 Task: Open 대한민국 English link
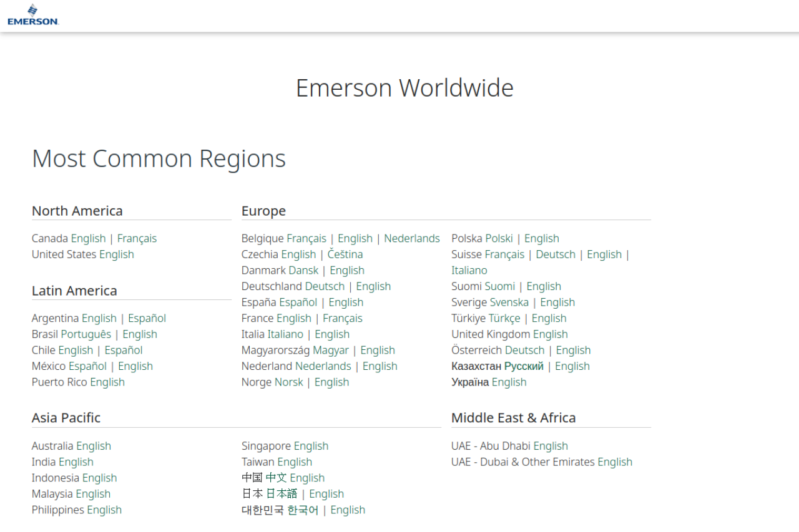[348, 510]
